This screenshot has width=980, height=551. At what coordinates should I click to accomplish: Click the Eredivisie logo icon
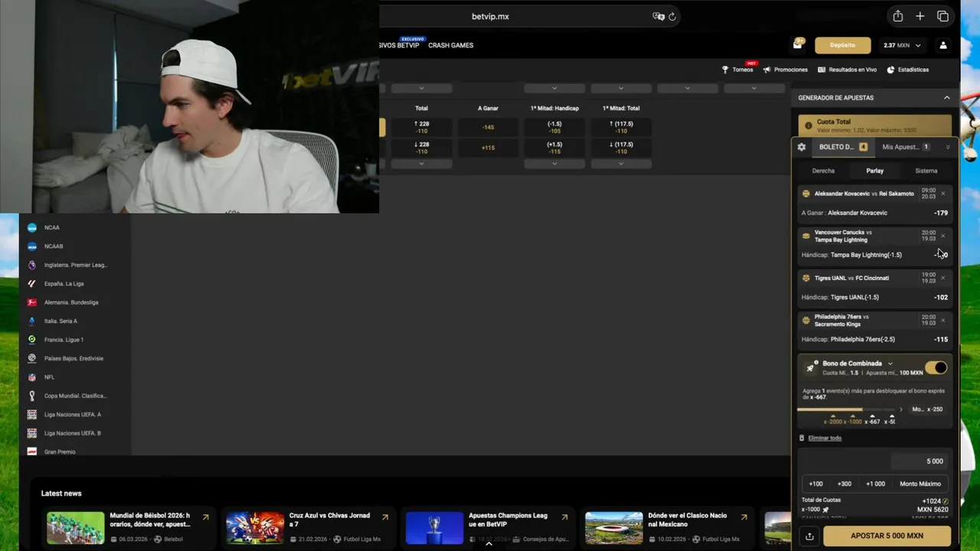(32, 358)
